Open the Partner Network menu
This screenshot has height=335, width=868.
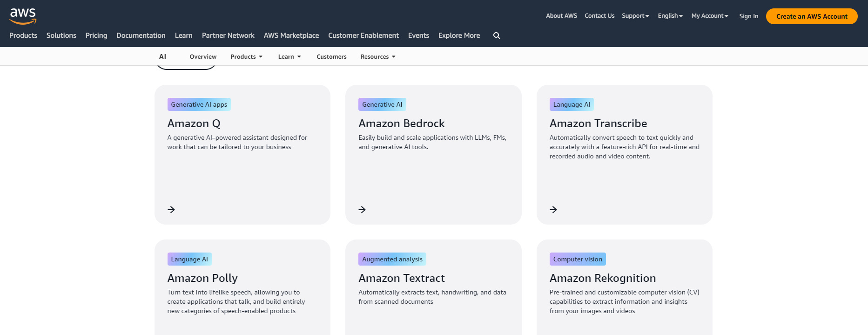[x=228, y=35]
